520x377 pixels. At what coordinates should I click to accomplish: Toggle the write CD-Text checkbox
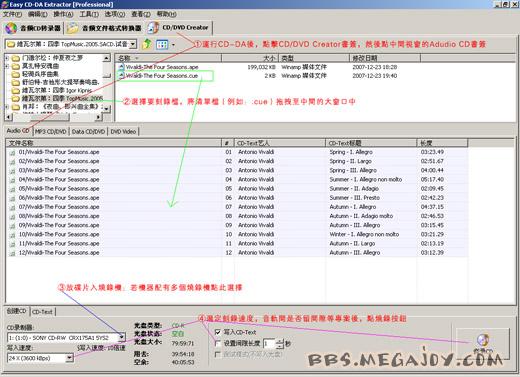[x=218, y=332]
